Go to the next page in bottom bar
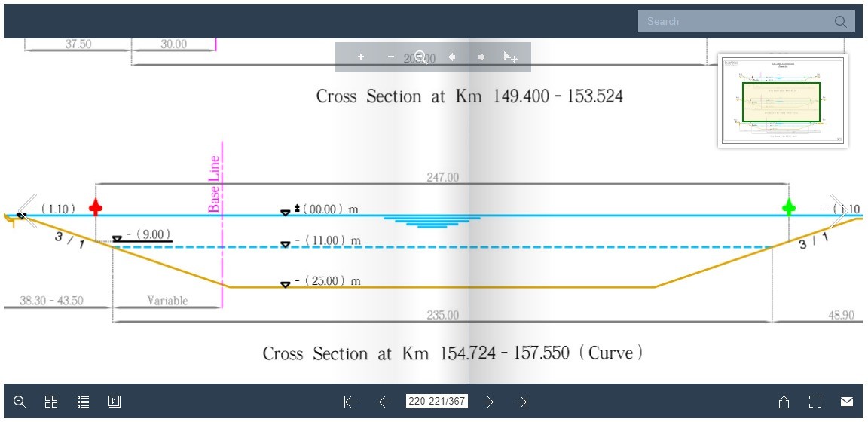This screenshot has width=868, height=422. click(x=487, y=402)
